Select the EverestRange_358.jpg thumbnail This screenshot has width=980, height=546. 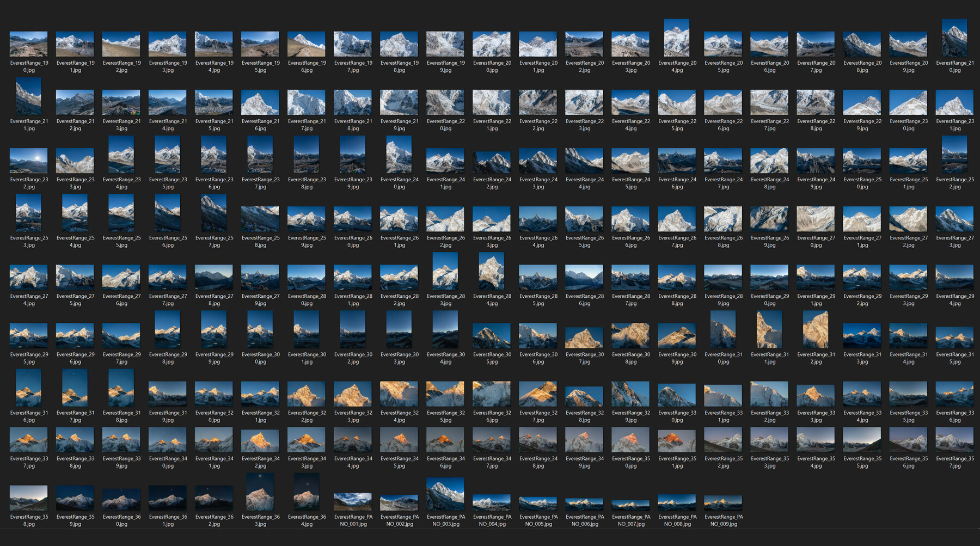click(29, 498)
